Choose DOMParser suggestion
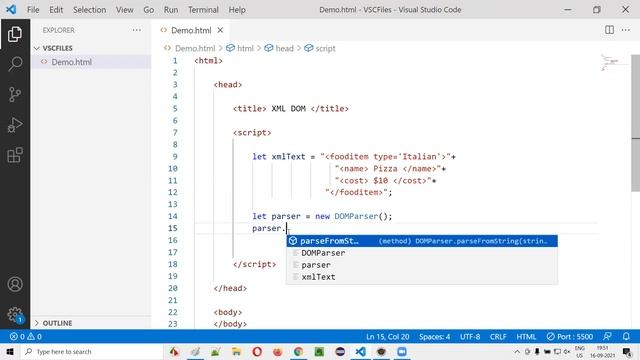This screenshot has height=360, width=640. coord(422,253)
